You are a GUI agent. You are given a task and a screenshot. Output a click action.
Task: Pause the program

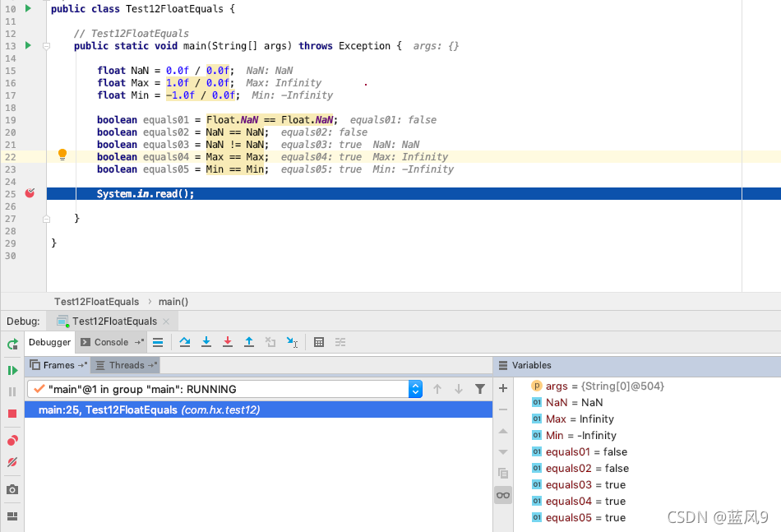click(12, 391)
